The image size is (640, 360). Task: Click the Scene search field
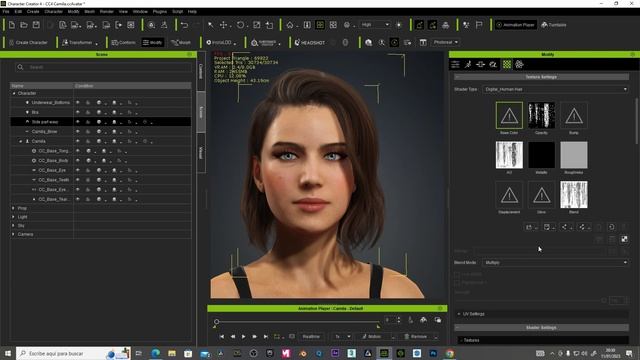(103, 67)
